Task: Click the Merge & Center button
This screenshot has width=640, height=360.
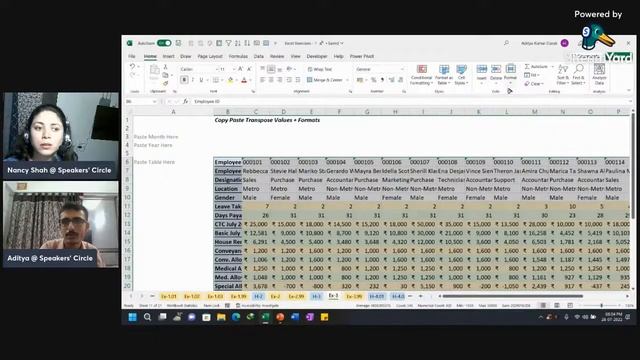Action: click(325, 80)
